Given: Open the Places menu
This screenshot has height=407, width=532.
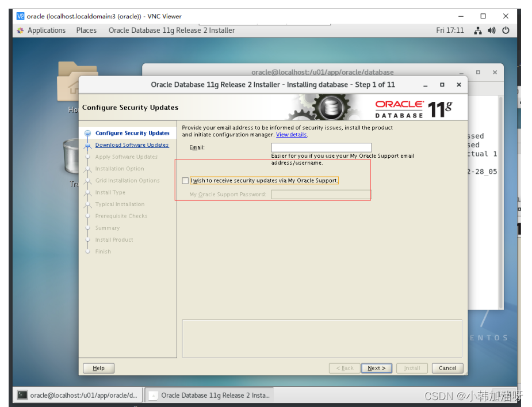Looking at the screenshot, I should tap(86, 31).
